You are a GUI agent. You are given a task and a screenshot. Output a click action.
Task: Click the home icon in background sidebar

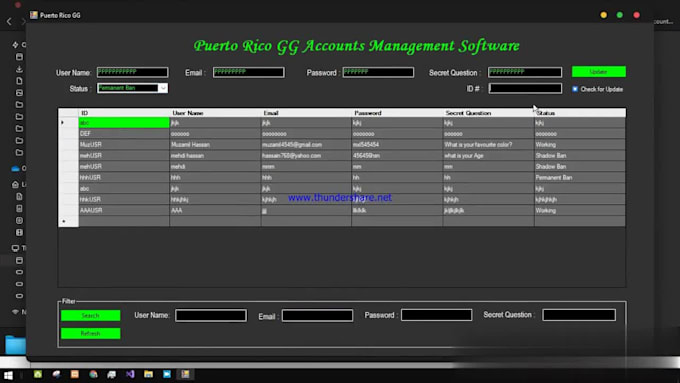coord(15,184)
